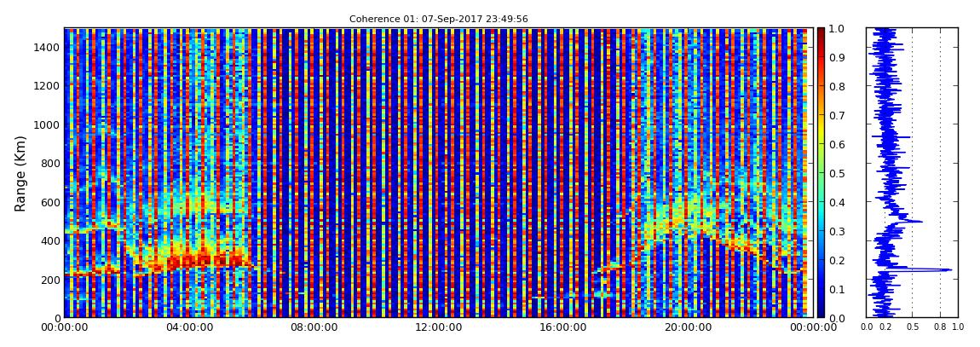Click the 04:00:00 time axis label
The image size is (980, 347).
point(190,327)
